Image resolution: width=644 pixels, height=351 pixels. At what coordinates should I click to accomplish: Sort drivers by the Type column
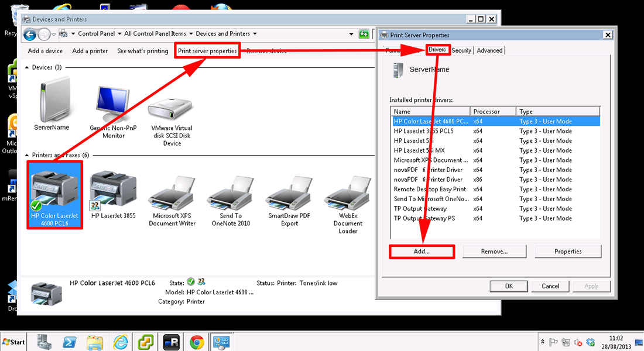(558, 112)
